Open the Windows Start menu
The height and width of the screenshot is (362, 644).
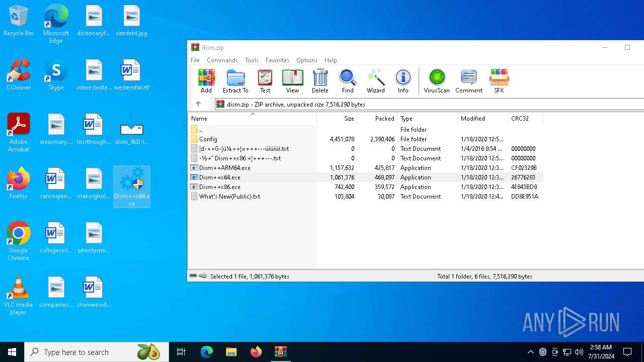click(x=12, y=352)
